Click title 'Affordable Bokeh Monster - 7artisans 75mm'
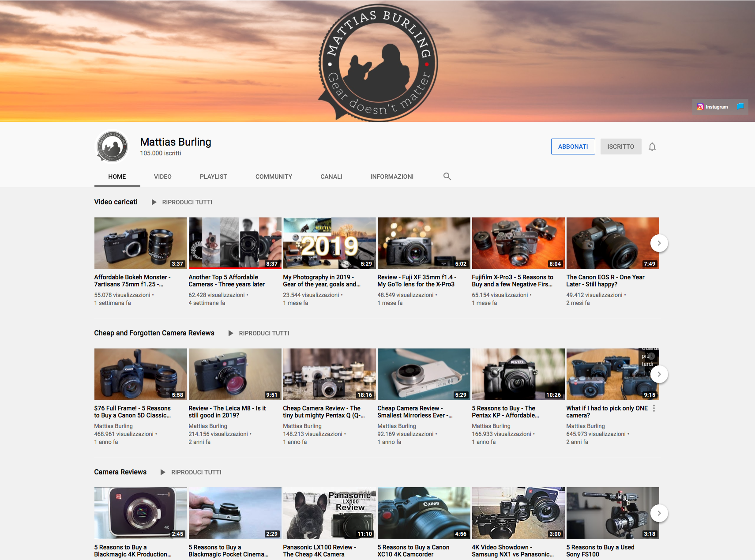This screenshot has height=560, width=755. click(x=132, y=281)
